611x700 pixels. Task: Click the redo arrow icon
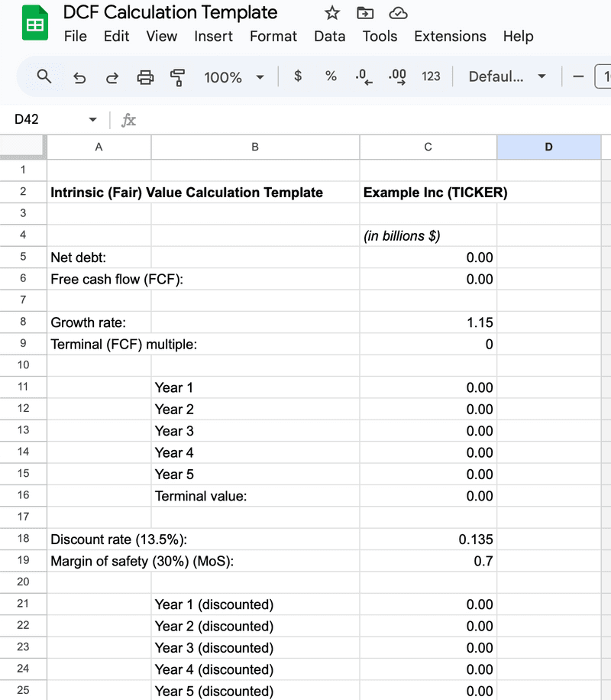point(112,76)
